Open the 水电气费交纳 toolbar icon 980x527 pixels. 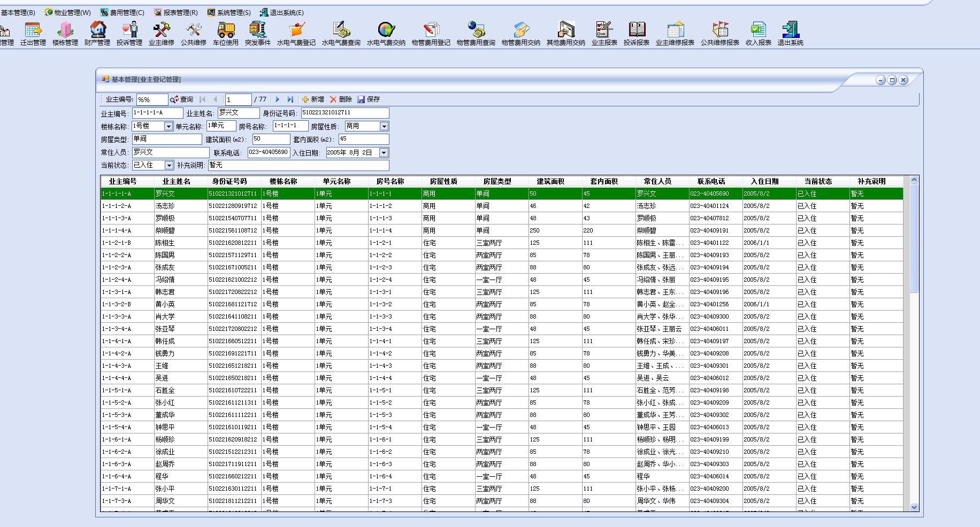click(x=386, y=34)
